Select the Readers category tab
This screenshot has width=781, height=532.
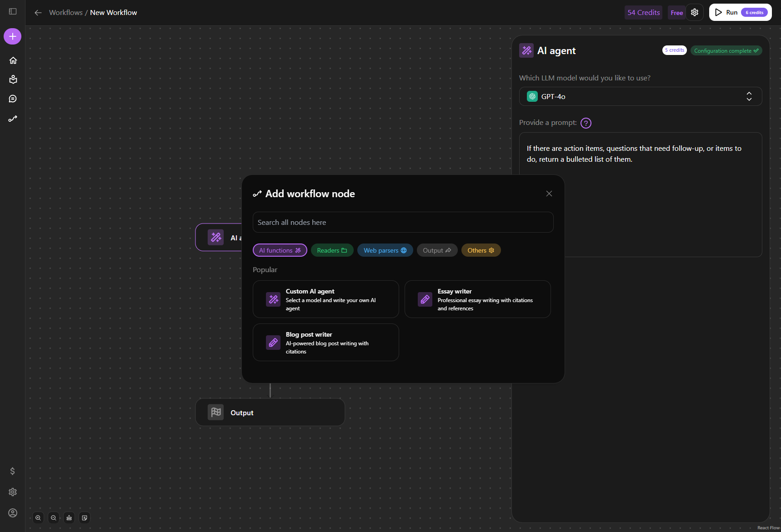click(x=332, y=250)
